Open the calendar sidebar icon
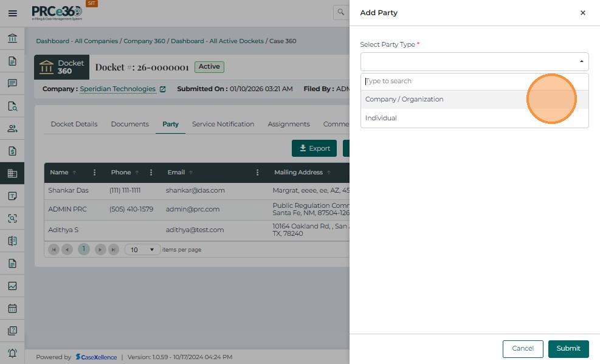 pyautogui.click(x=12, y=308)
